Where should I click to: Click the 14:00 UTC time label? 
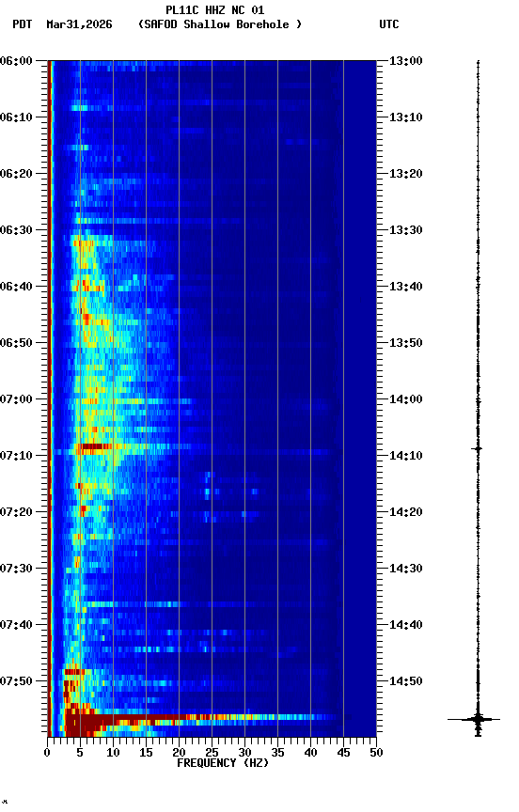pyautogui.click(x=406, y=399)
